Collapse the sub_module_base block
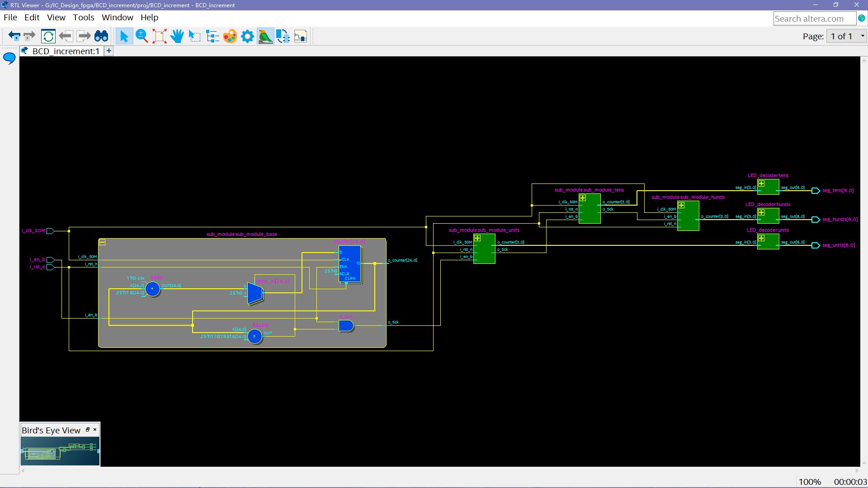This screenshot has width=868, height=488. (102, 243)
